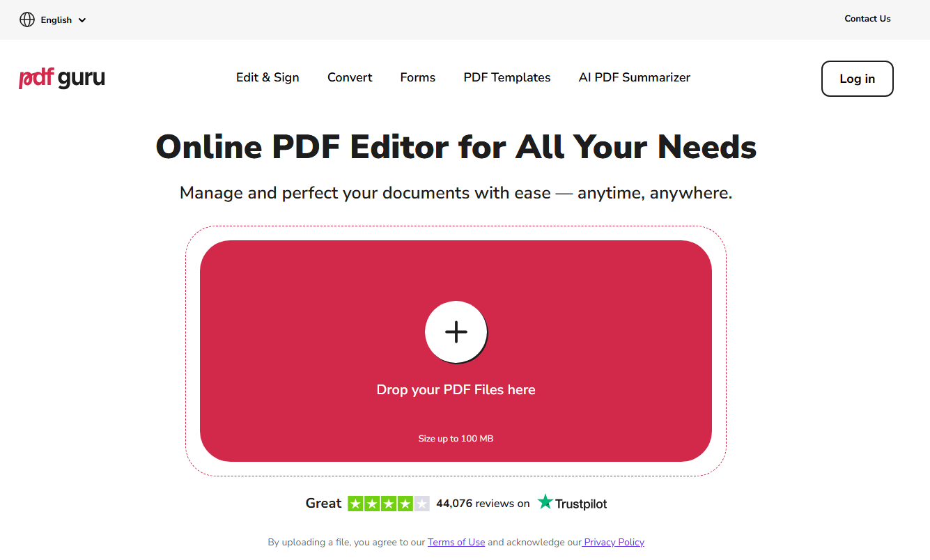This screenshot has width=930, height=560.
Task: Go to the pdf guru logo home
Action: click(62, 78)
